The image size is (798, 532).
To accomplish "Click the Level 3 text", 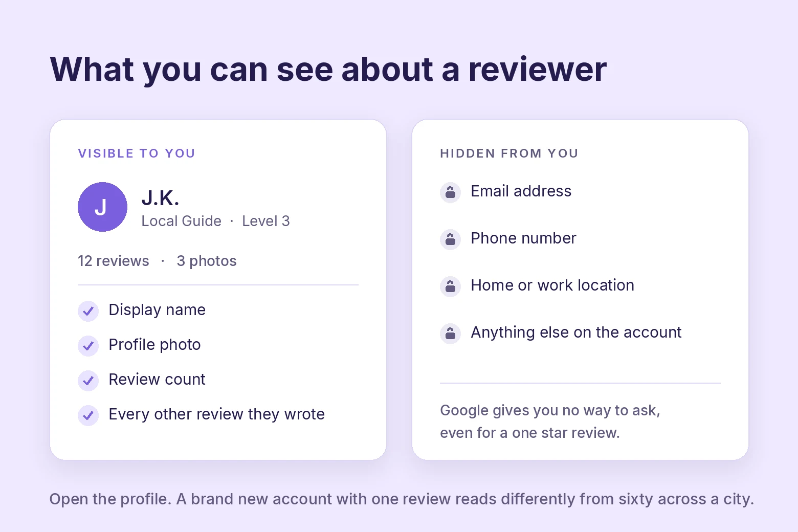I will [x=266, y=221].
